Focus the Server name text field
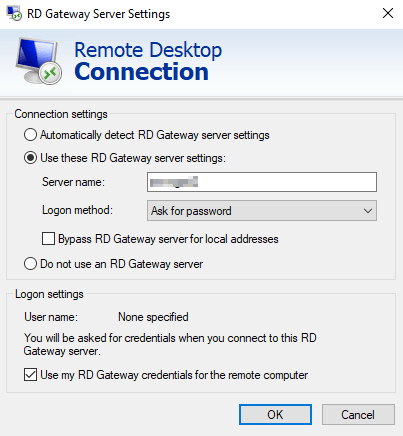Viewport: 403px width, 436px height. (262, 182)
